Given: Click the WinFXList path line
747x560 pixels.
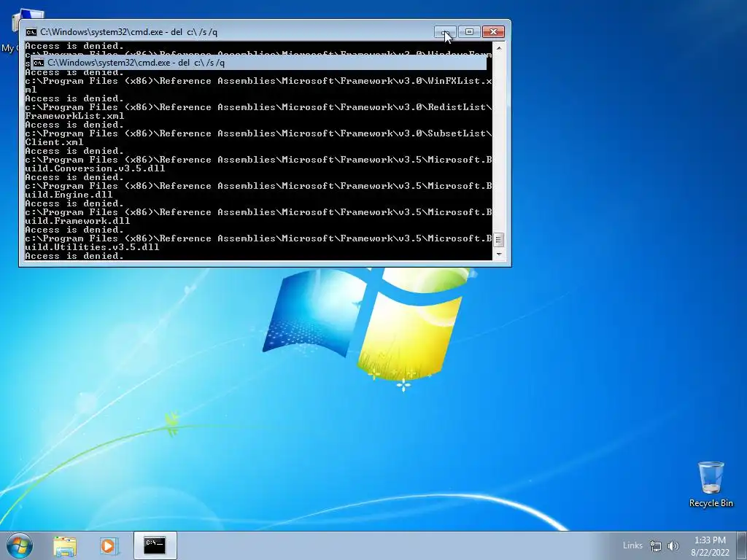Looking at the screenshot, I should (258, 81).
